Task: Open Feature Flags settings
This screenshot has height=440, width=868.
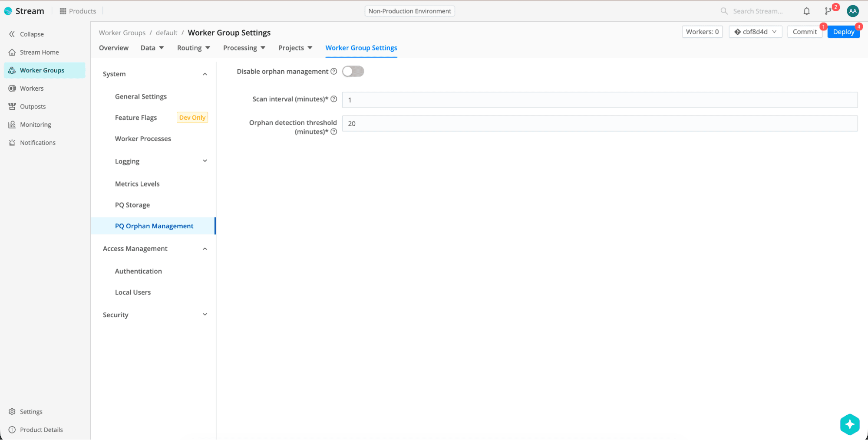Action: point(136,118)
